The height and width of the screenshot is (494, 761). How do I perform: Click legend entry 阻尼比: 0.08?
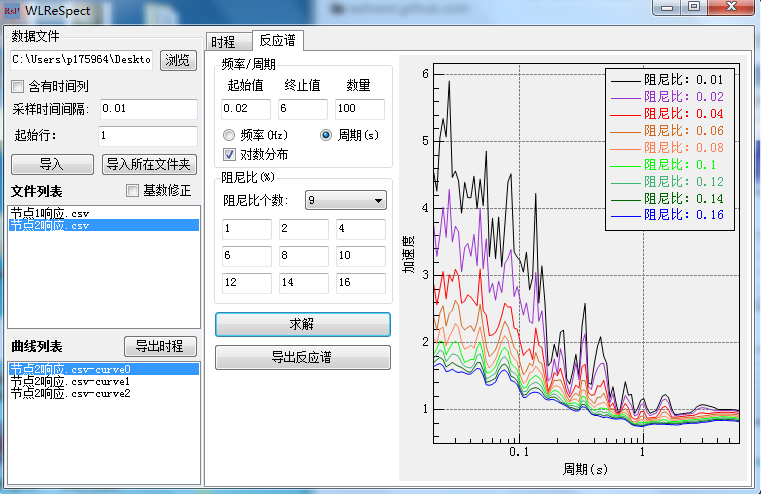pos(667,148)
